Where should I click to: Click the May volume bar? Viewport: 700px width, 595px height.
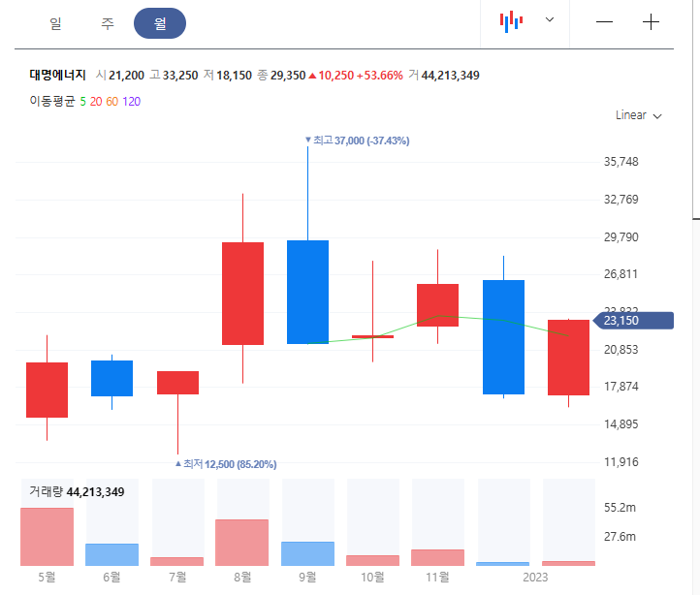(47, 537)
